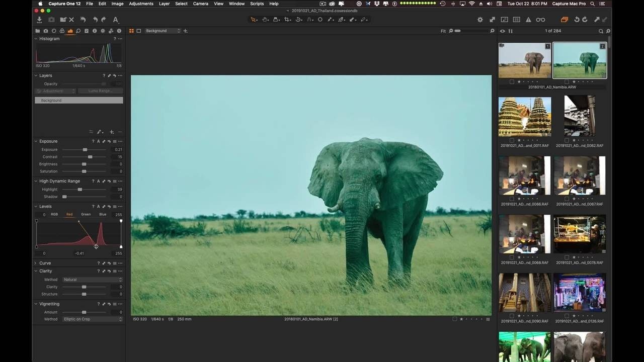This screenshot has height=362, width=644.
Task: Select the Pointer cursor tool
Action: tap(254, 20)
